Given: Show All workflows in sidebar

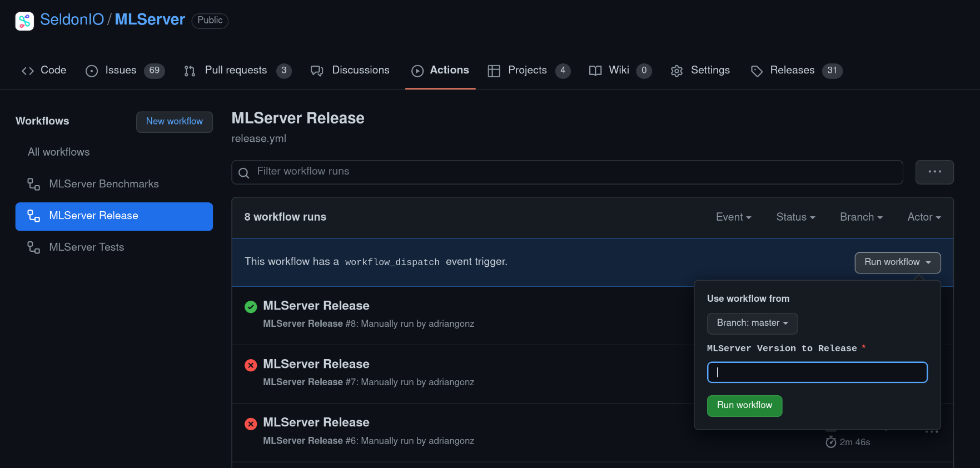Looking at the screenshot, I should [58, 152].
